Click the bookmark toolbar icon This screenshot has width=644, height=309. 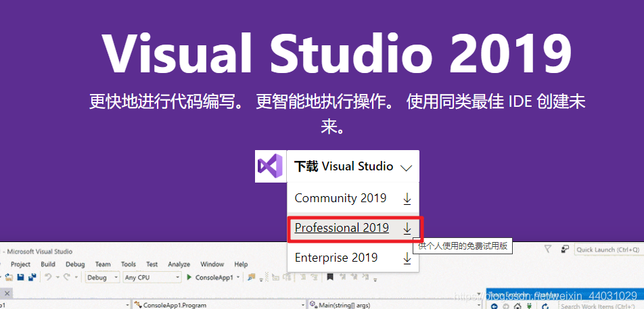tap(330, 277)
